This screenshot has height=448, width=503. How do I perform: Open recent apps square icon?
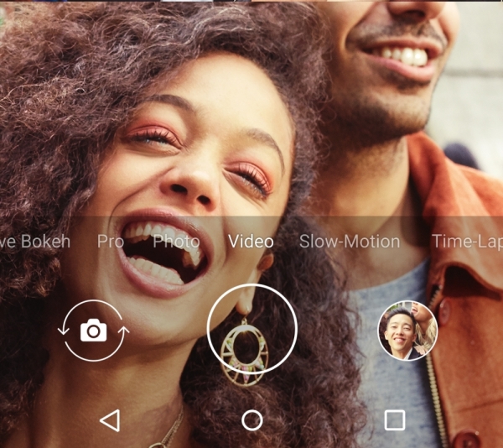click(395, 419)
